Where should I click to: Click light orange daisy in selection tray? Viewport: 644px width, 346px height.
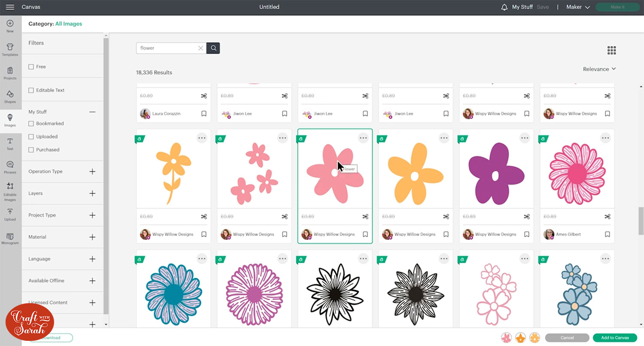click(x=535, y=337)
